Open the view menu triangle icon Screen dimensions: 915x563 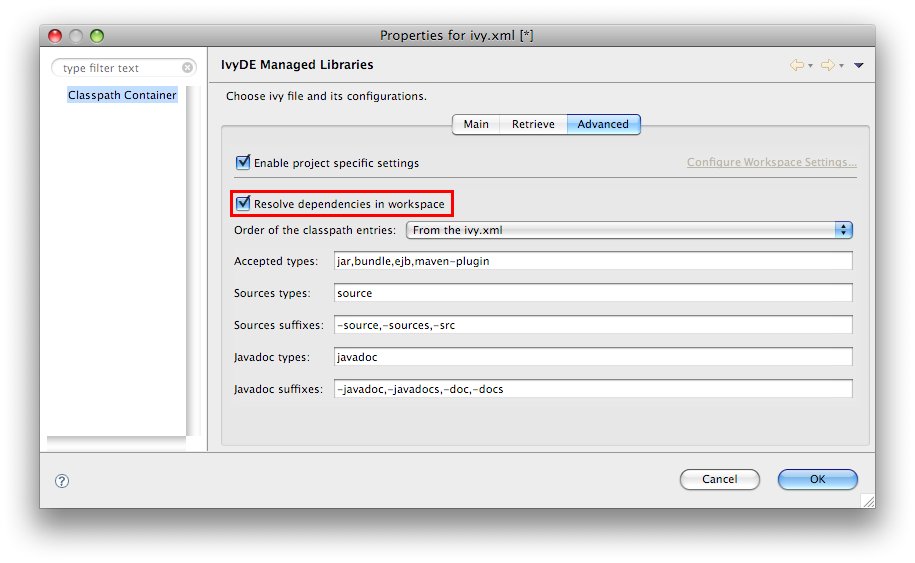[x=858, y=66]
